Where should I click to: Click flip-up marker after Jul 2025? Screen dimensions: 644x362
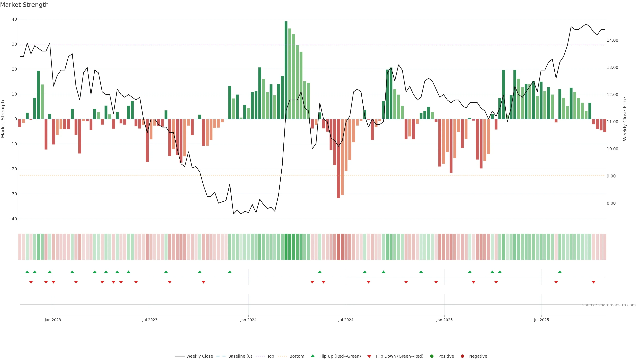[x=560, y=272]
